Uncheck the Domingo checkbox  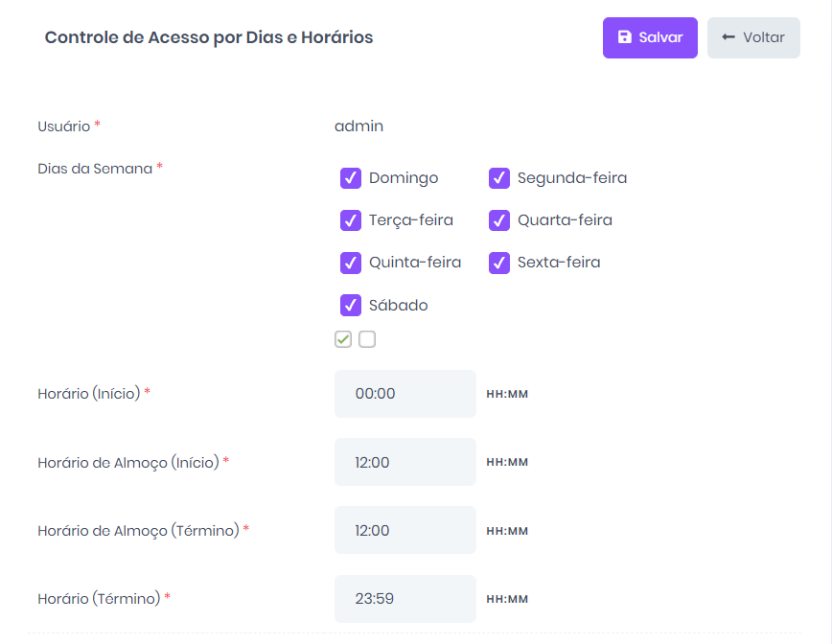pos(351,178)
